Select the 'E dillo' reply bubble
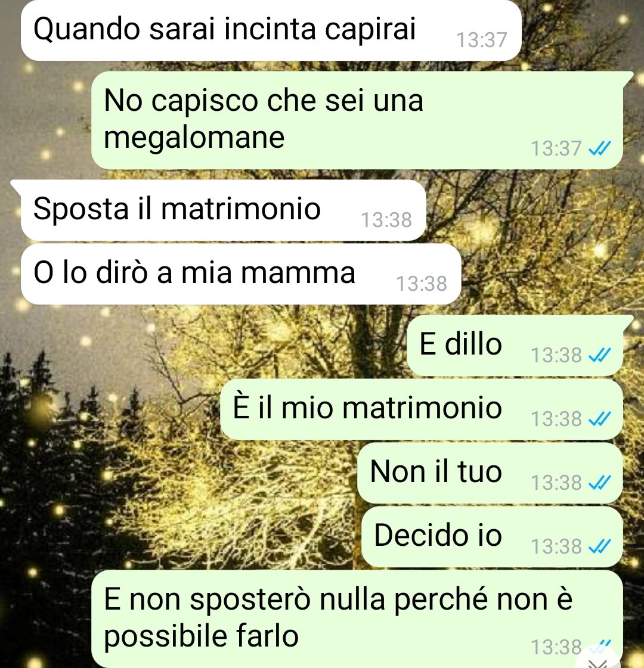 tap(515, 346)
